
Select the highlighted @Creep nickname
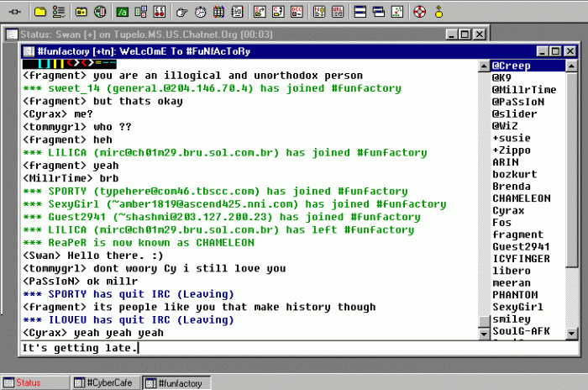pos(511,66)
